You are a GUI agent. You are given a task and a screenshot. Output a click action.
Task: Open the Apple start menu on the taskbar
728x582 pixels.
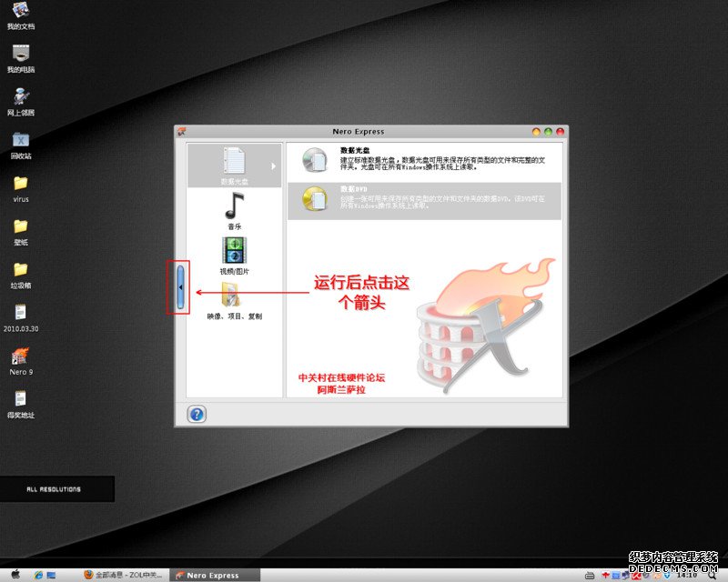click(15, 575)
